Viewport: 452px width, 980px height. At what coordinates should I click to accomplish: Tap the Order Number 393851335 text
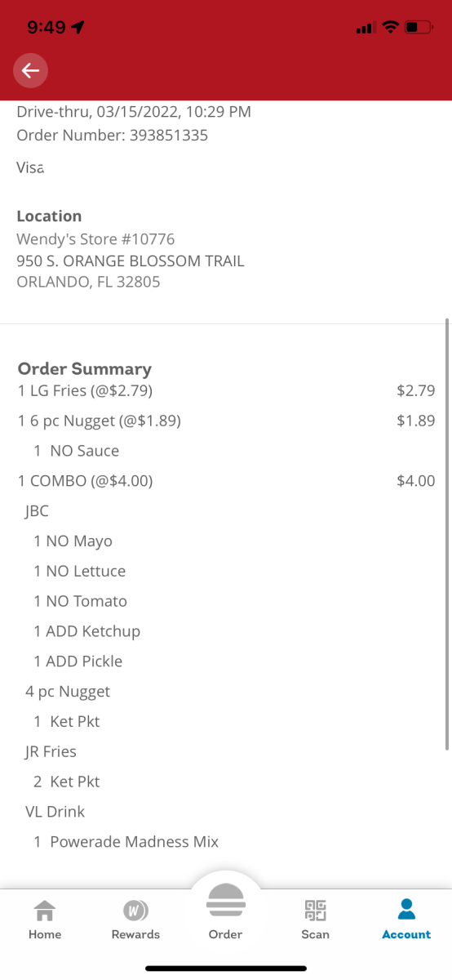coord(113,136)
